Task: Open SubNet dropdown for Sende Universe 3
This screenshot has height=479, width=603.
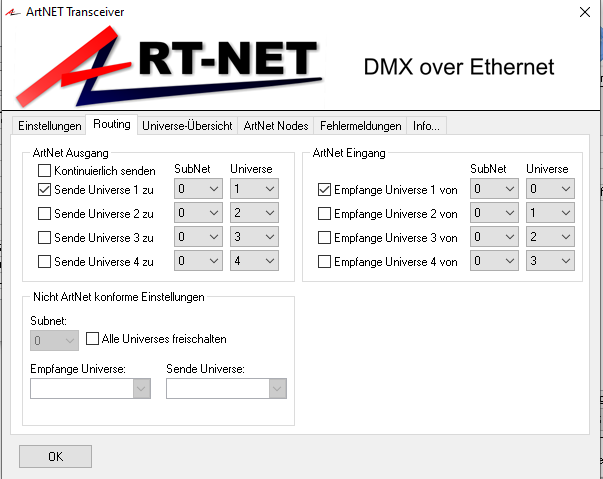Action: point(198,237)
